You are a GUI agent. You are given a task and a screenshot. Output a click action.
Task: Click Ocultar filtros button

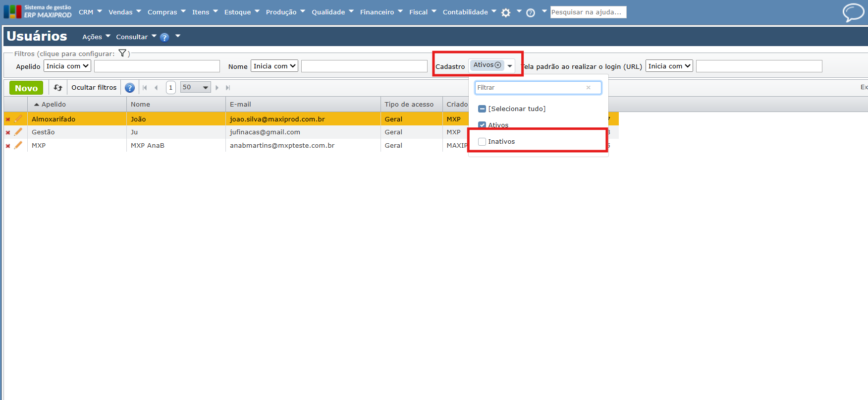tap(94, 87)
